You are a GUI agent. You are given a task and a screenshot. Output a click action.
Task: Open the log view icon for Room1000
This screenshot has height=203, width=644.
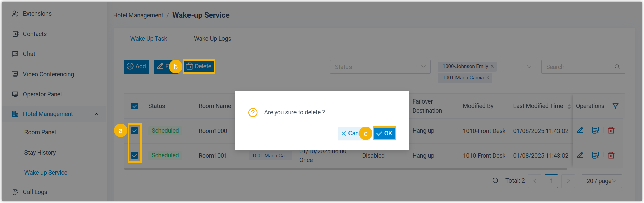(x=595, y=130)
